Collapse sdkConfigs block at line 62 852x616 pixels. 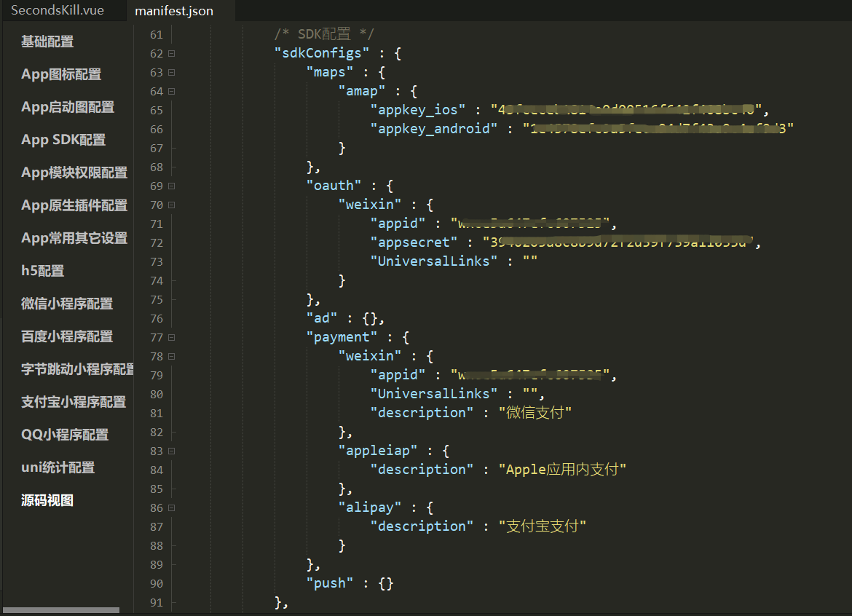click(172, 54)
